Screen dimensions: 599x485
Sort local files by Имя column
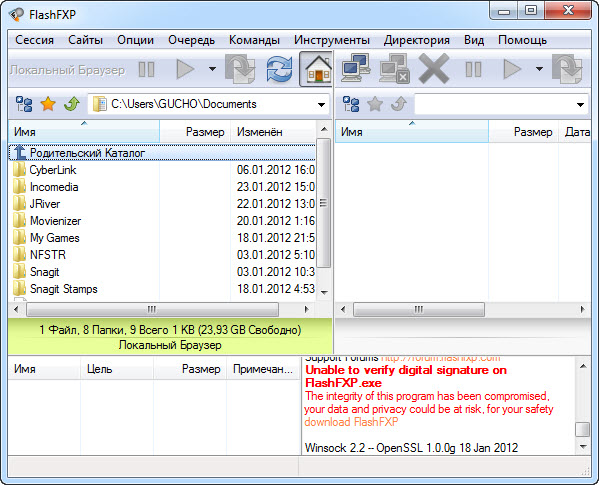84,131
